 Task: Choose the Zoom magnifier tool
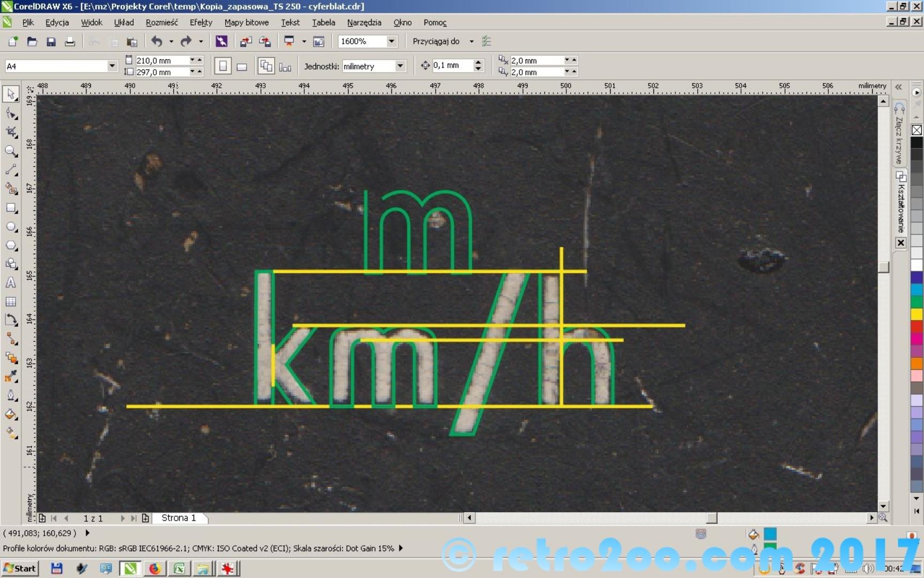(x=11, y=151)
